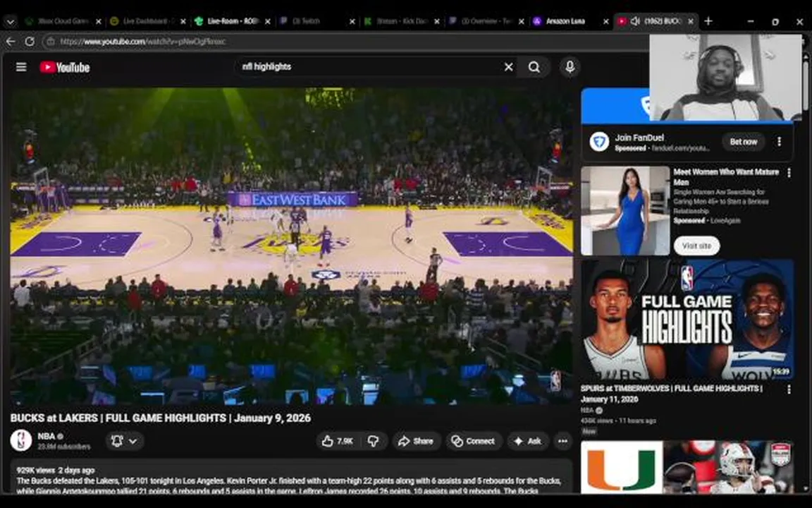Open LoveAgain ad options menu
This screenshot has width=812, height=508.
click(789, 173)
